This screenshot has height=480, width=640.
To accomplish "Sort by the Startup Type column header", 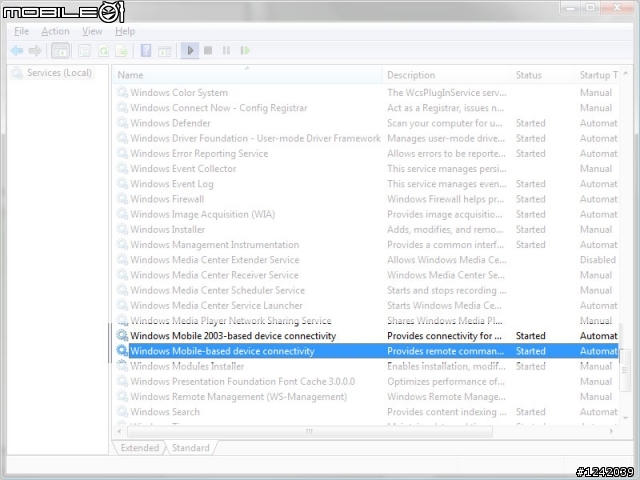I will click(x=597, y=75).
